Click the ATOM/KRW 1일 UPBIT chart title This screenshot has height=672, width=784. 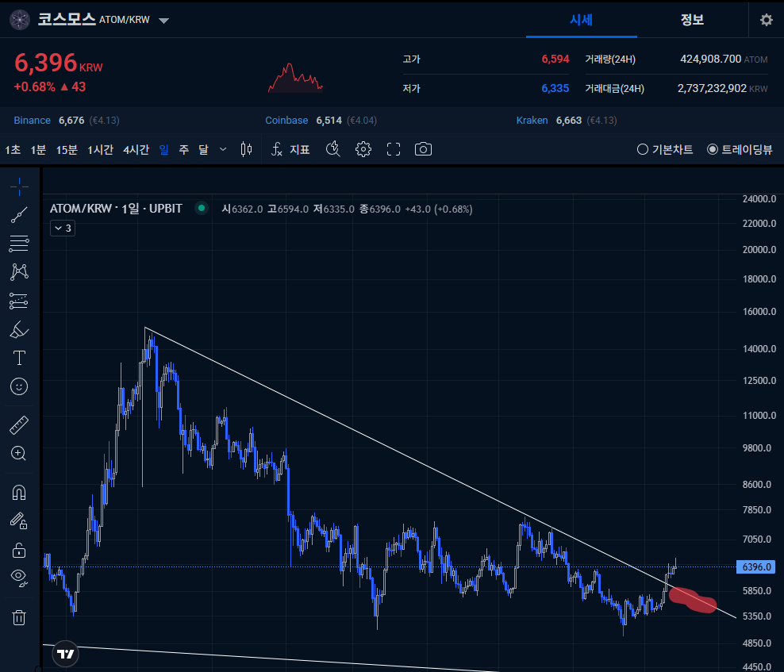click(x=116, y=209)
